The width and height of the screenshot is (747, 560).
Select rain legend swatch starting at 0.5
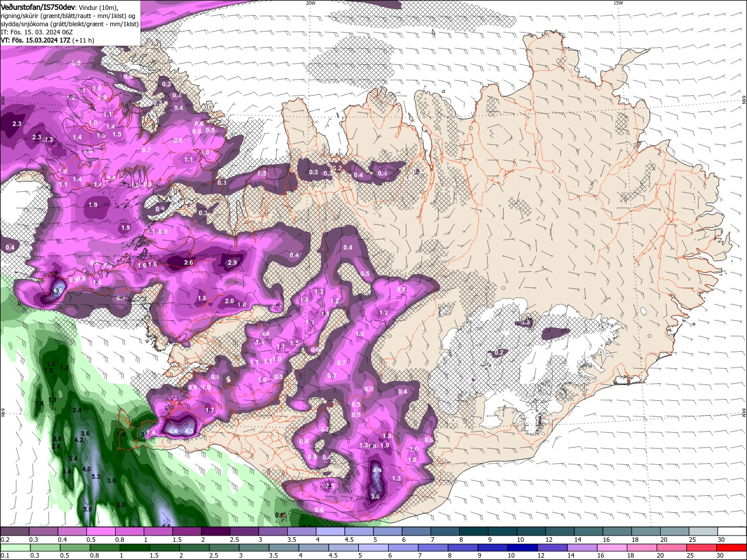[74, 548]
